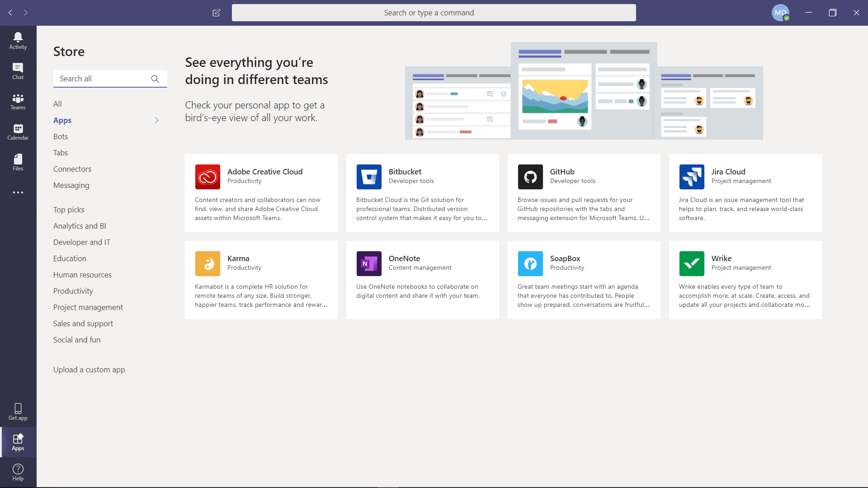The height and width of the screenshot is (488, 868).
Task: Click the Karma app icon
Action: [208, 263]
